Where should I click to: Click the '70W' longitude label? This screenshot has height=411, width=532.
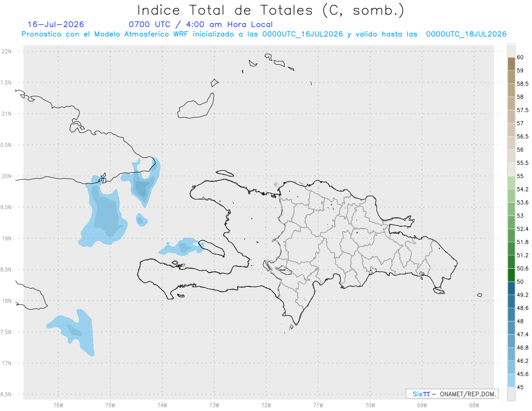coord(370,405)
